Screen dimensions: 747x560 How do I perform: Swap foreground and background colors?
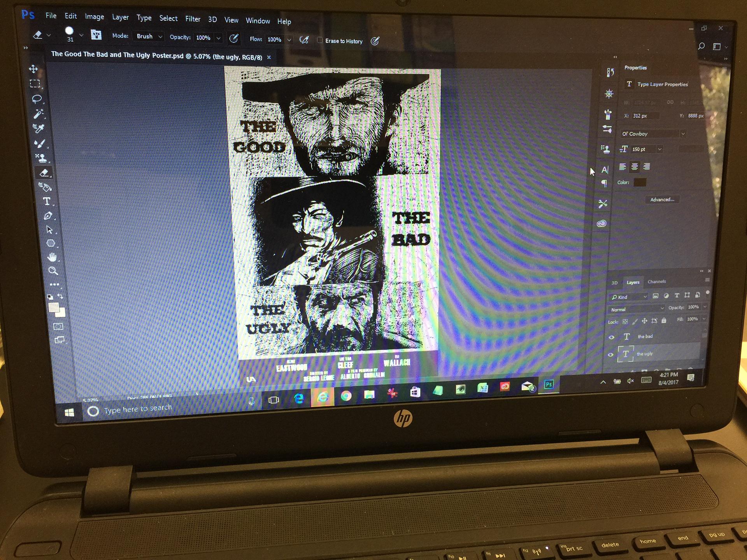60,296
